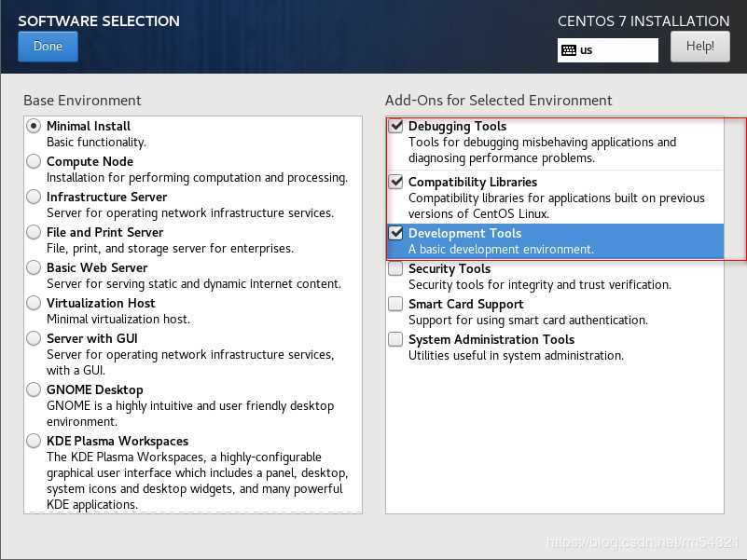The width and height of the screenshot is (747, 560).
Task: Click 'Support for using smart card authentication.' text
Action: pos(528,321)
